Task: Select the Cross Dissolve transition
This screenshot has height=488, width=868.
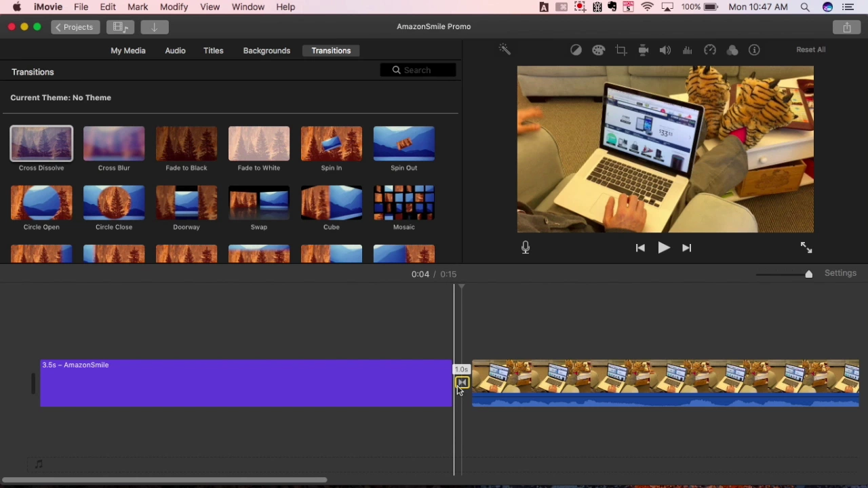Action: point(41,144)
